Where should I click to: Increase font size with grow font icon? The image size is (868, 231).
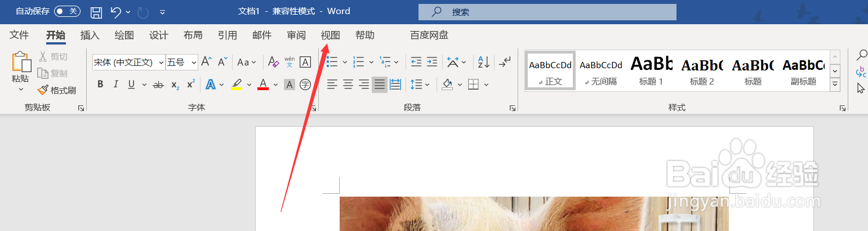(x=207, y=62)
